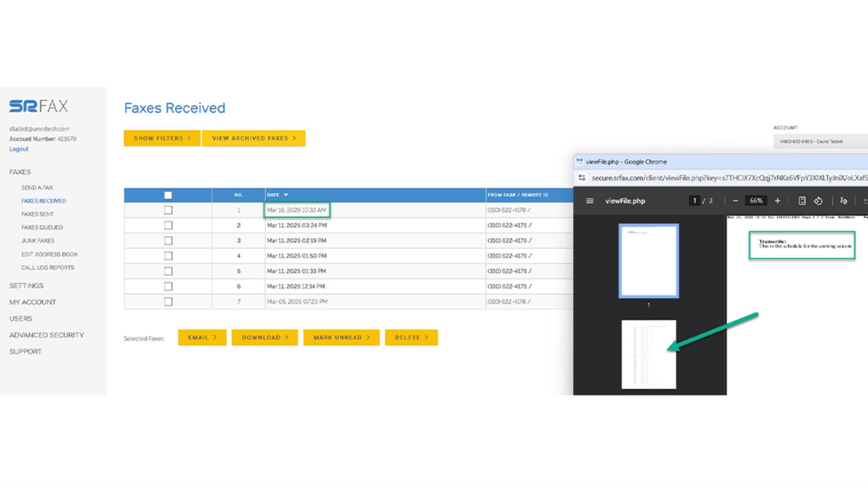The image size is (868, 488).
Task: Expand the My Account sidebar section
Action: click(32, 302)
